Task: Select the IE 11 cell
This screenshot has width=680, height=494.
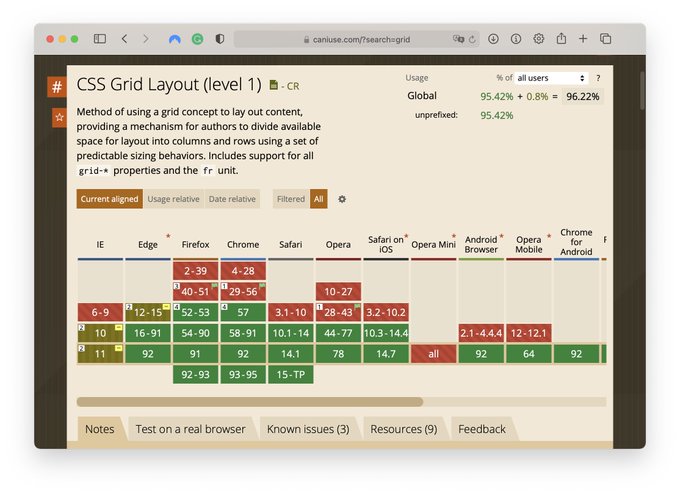Action: point(100,354)
